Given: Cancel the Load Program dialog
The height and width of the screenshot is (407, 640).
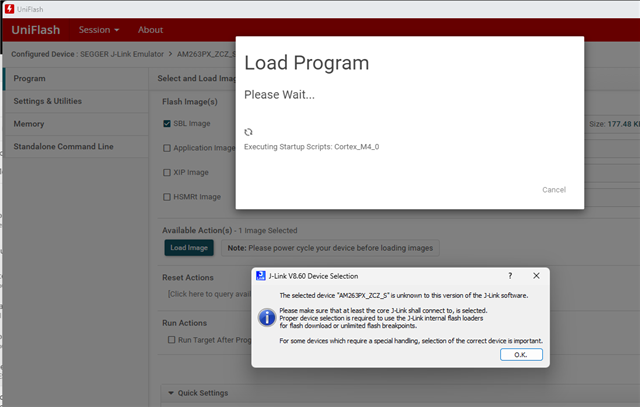Looking at the screenshot, I should [554, 190].
